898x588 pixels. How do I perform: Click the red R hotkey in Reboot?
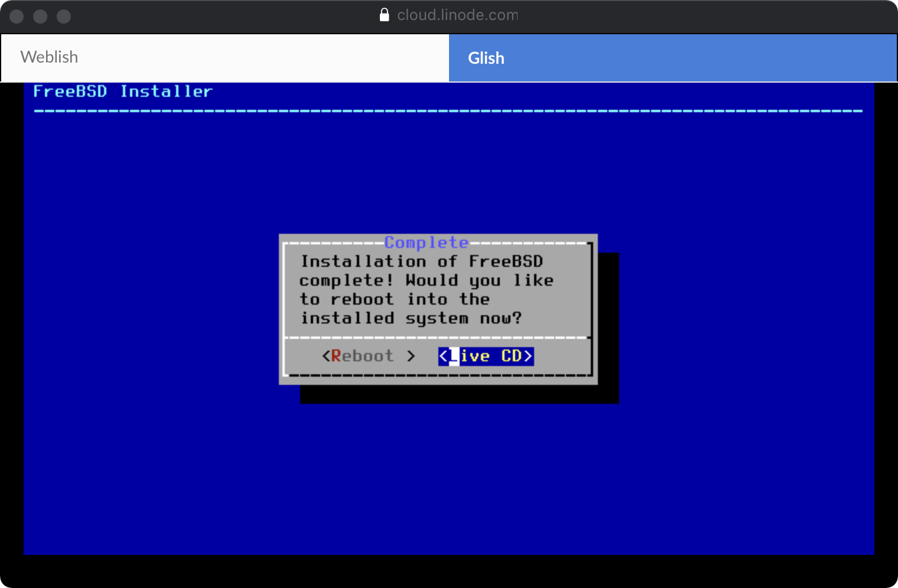coord(336,356)
